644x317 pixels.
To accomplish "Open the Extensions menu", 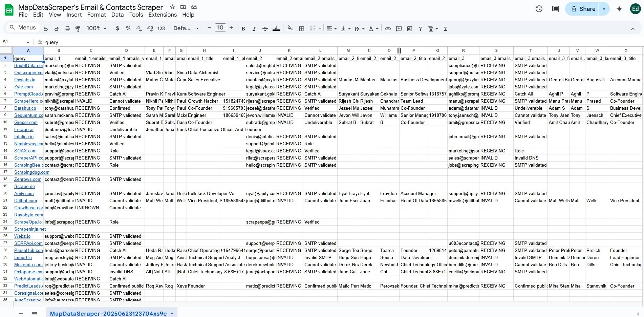I will tap(163, 15).
